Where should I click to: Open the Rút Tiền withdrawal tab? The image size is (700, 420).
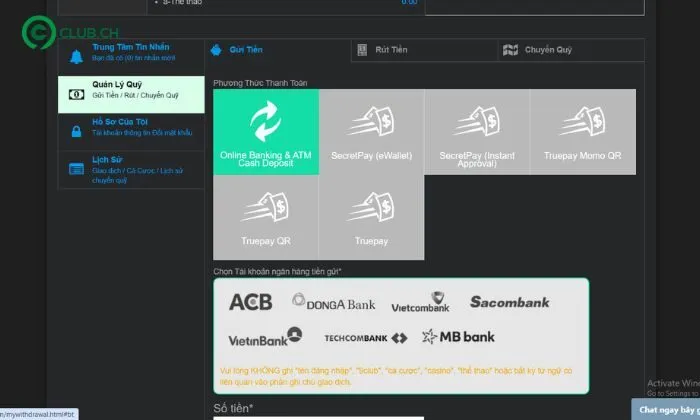click(x=424, y=50)
